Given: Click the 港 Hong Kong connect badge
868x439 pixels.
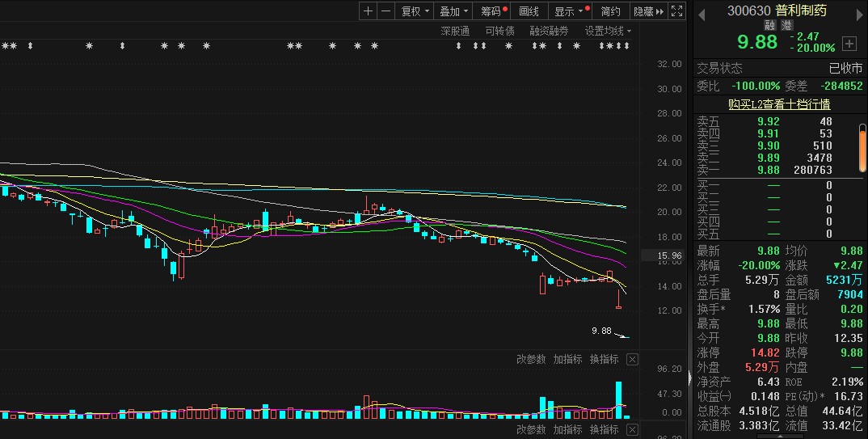Looking at the screenshot, I should coord(786,26).
